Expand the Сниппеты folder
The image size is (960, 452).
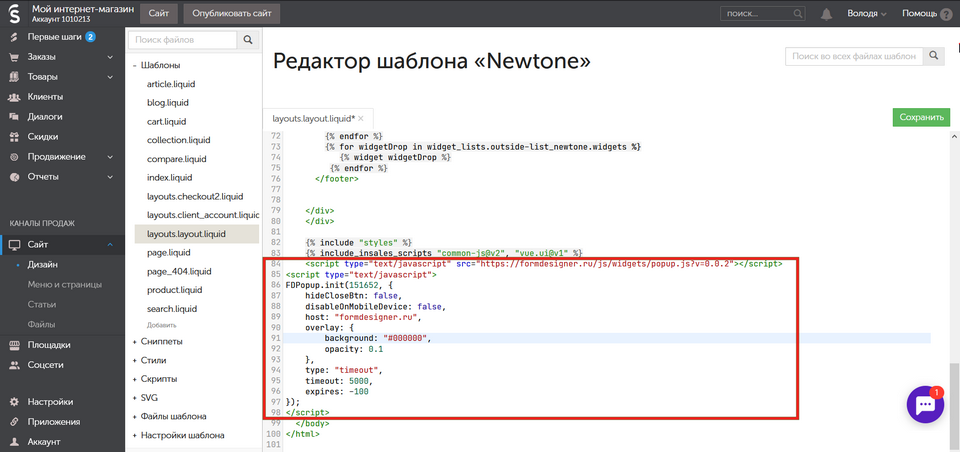(135, 341)
